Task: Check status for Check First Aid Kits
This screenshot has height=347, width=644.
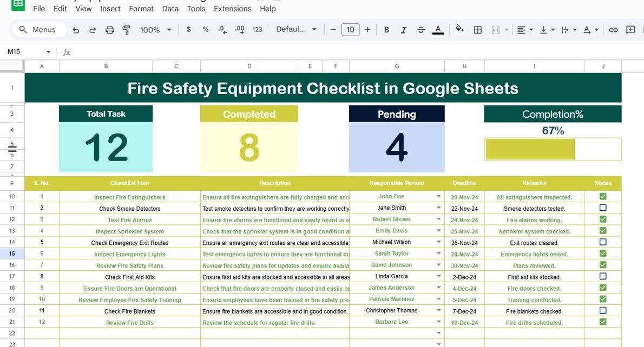Action: [x=602, y=276]
